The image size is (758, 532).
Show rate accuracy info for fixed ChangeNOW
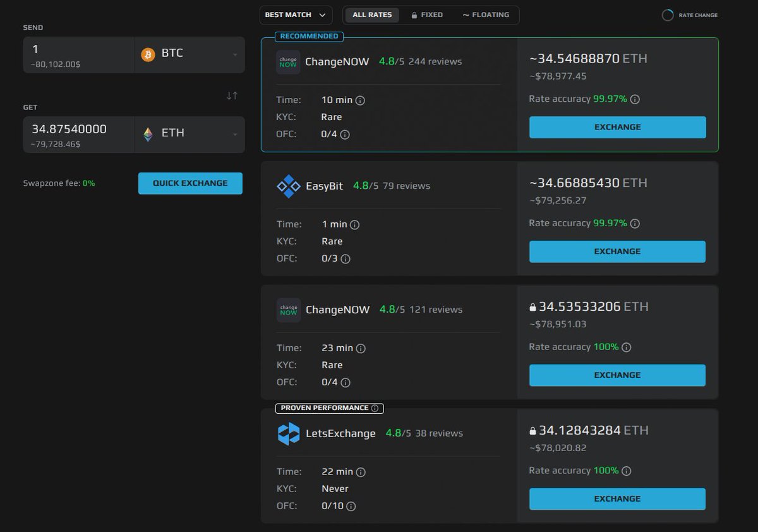click(x=626, y=347)
